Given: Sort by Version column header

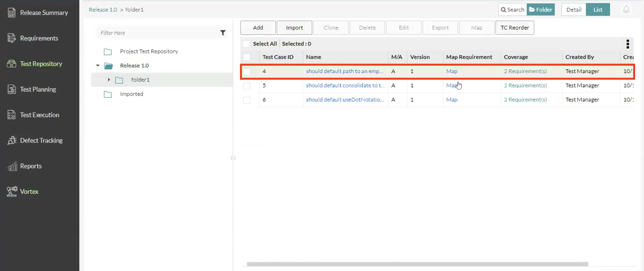Looking at the screenshot, I should (420, 57).
